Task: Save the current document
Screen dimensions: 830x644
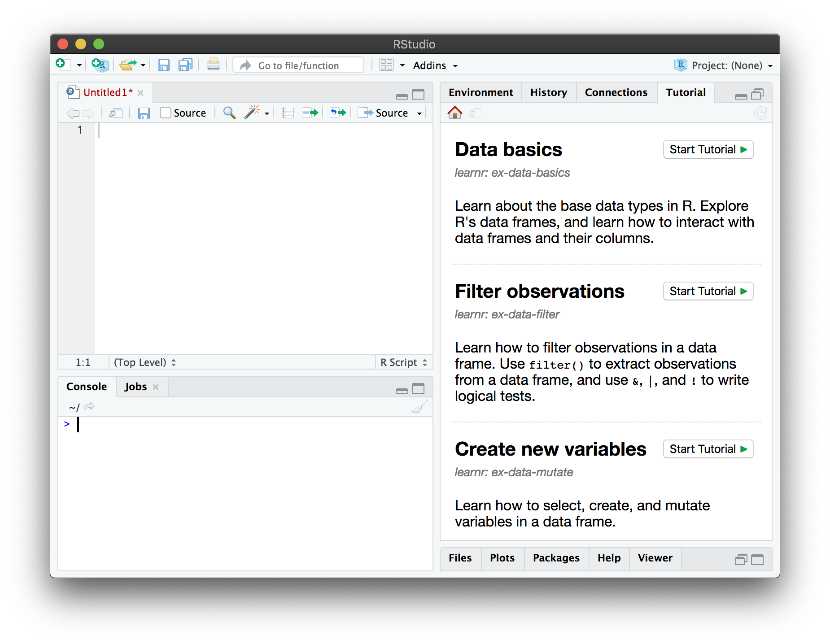Action: point(163,65)
